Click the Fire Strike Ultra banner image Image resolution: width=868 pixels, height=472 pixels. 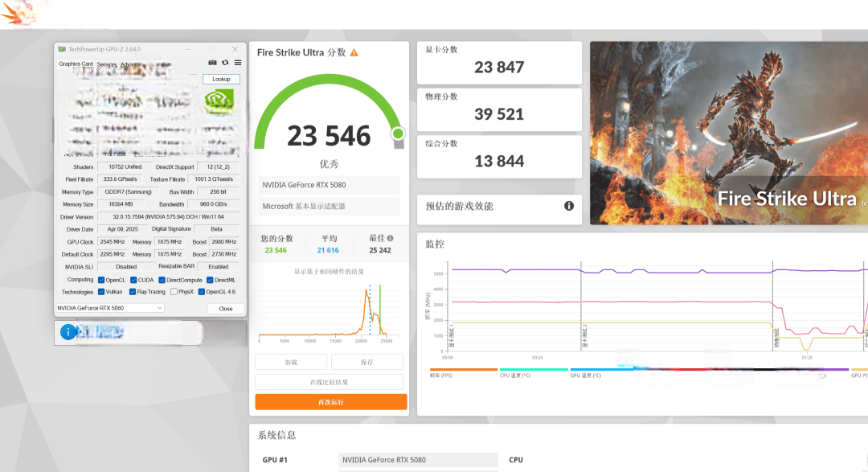coord(729,133)
